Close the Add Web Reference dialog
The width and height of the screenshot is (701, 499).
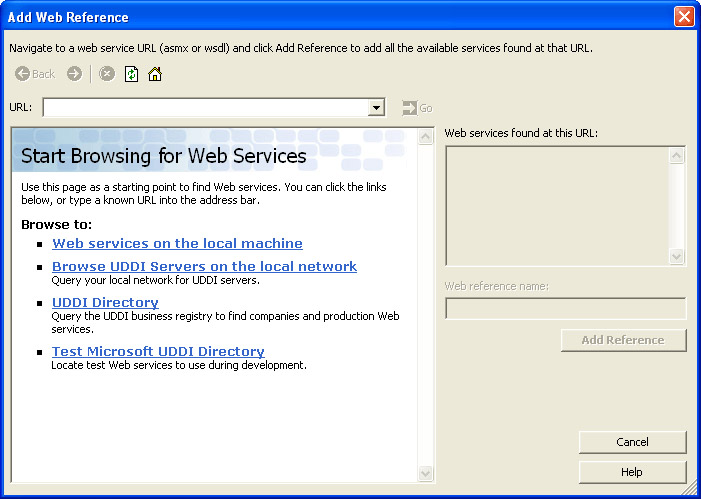click(684, 17)
